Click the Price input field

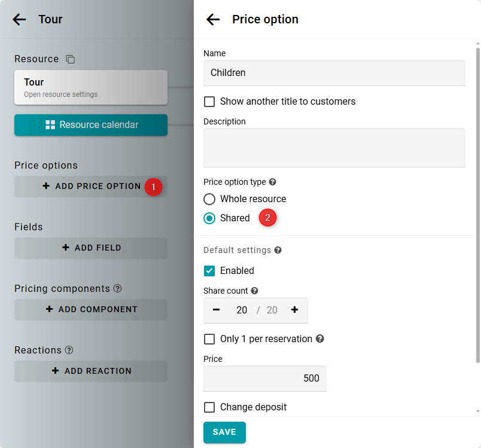point(265,379)
